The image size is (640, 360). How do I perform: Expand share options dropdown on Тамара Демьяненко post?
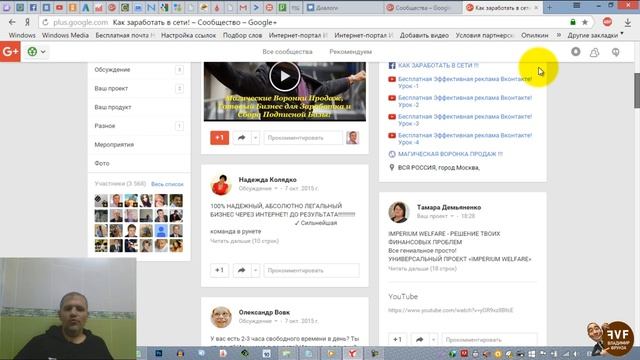tap(433, 339)
